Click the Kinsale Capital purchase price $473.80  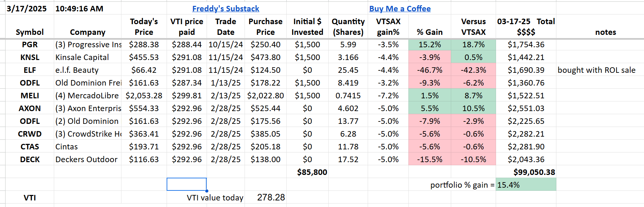tap(265, 57)
